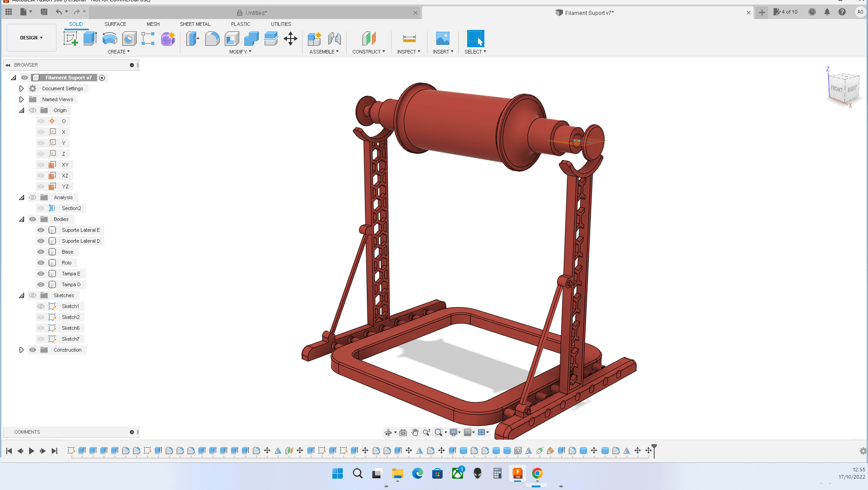Open Notifications bell icon
This screenshot has width=868, height=490.
[827, 12]
